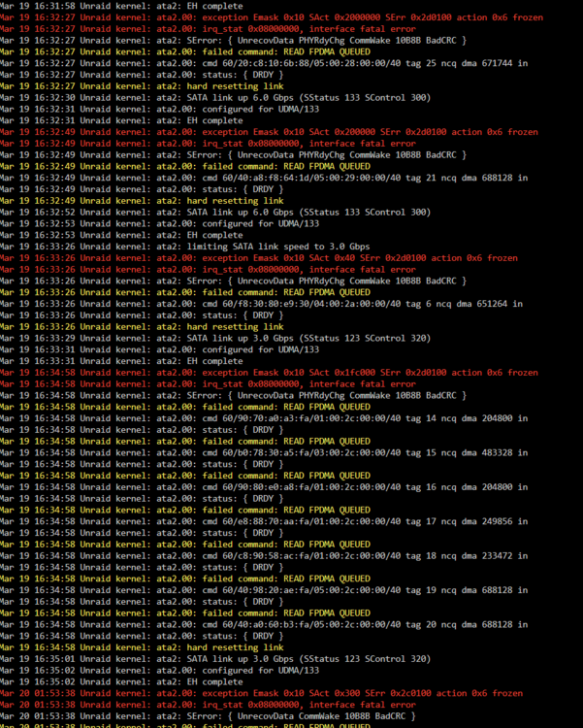Click the exception line with SAct 0x200000

pyautogui.click(x=270, y=132)
